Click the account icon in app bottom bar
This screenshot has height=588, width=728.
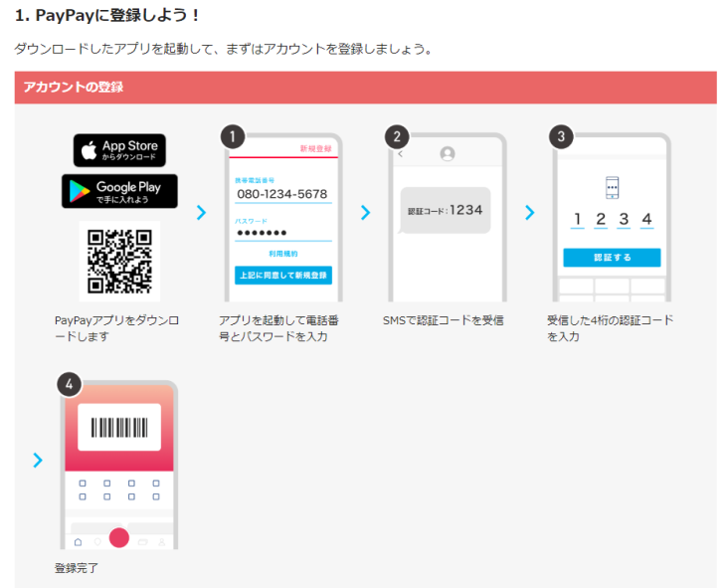pos(161,542)
